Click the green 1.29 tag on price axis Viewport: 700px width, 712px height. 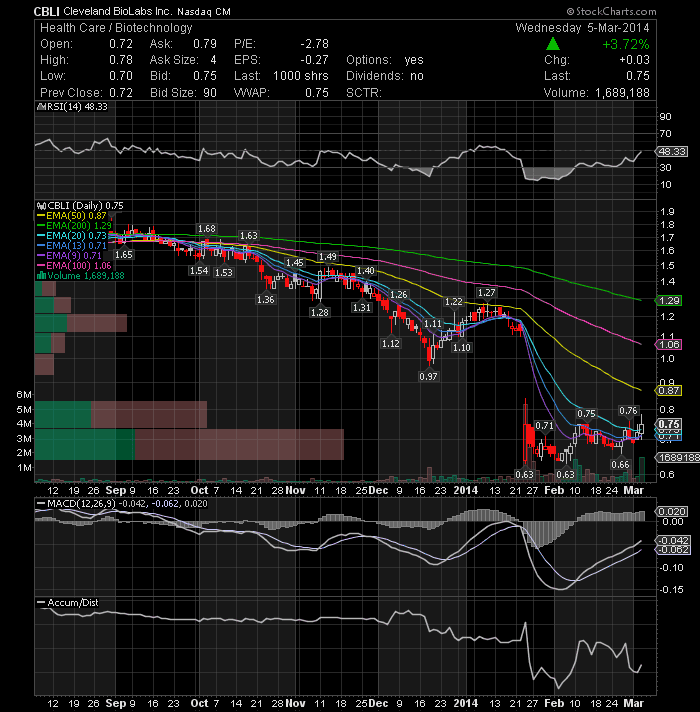[x=668, y=301]
